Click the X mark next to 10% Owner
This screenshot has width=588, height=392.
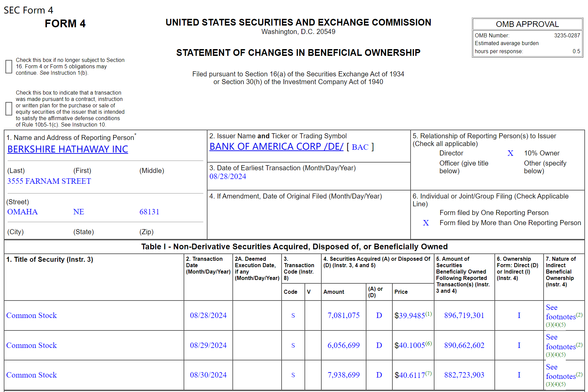click(x=511, y=153)
